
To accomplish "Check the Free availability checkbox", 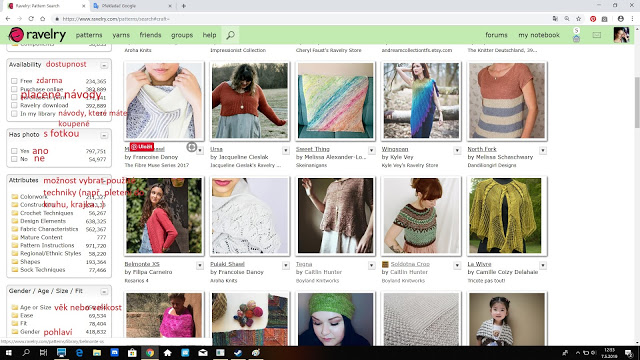I will tap(14, 81).
